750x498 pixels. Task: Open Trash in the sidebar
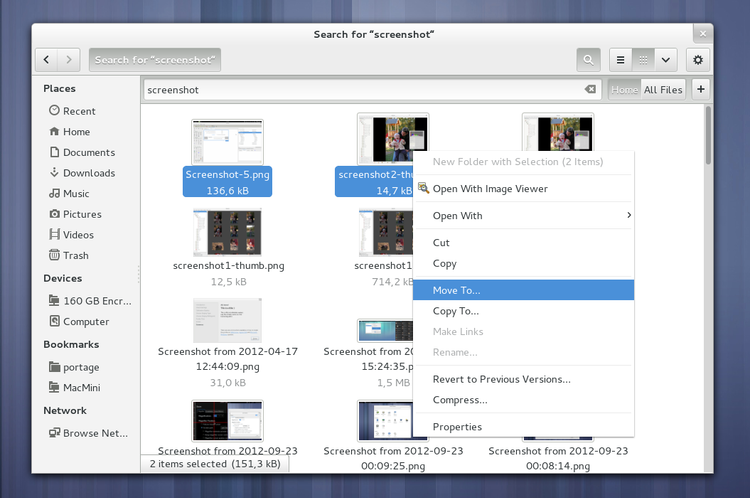pos(76,255)
